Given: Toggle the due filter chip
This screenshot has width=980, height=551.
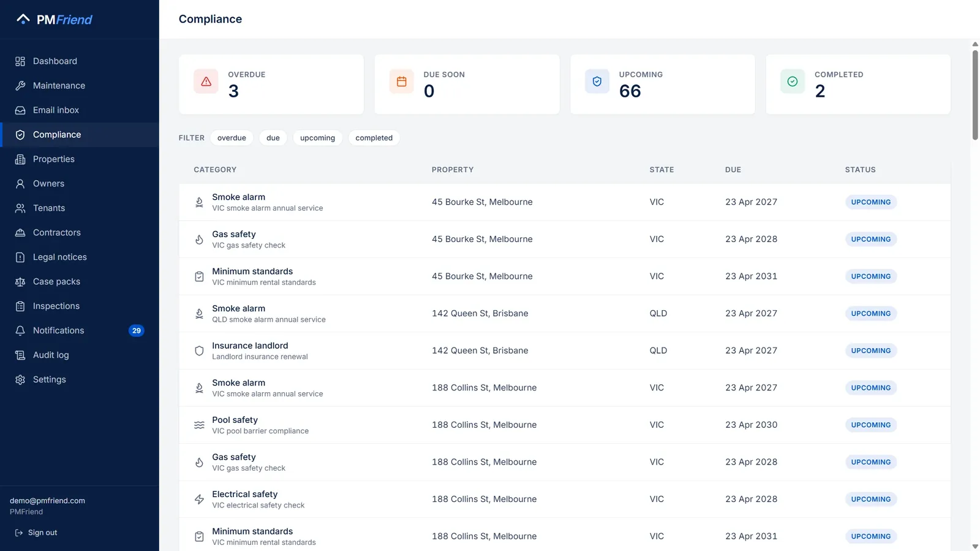Looking at the screenshot, I should 273,138.
